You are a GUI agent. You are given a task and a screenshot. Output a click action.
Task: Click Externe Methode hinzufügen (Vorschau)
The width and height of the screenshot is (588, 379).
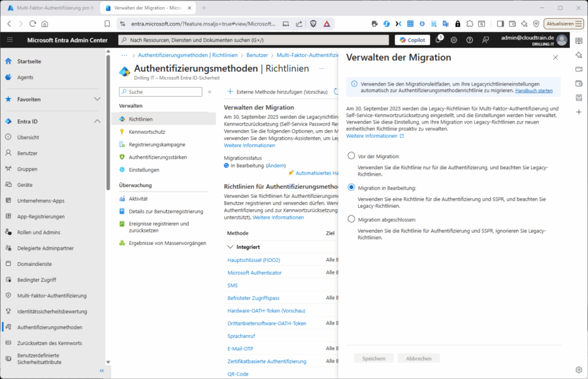[x=278, y=92]
